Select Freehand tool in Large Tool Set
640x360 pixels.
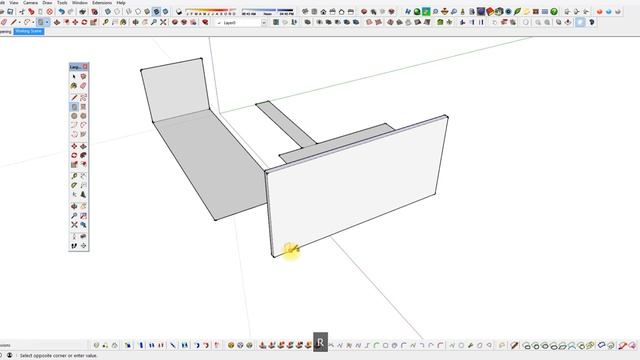[x=83, y=98]
